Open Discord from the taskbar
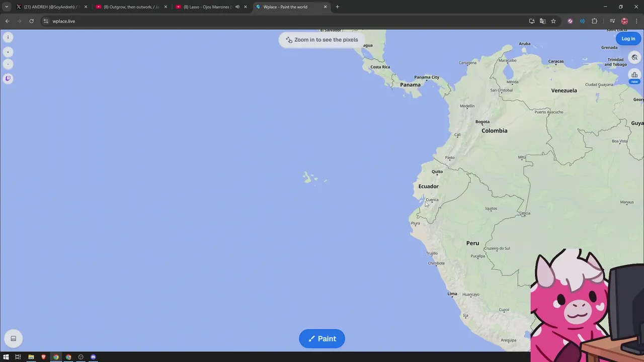This screenshot has height=362, width=644. coord(93,357)
